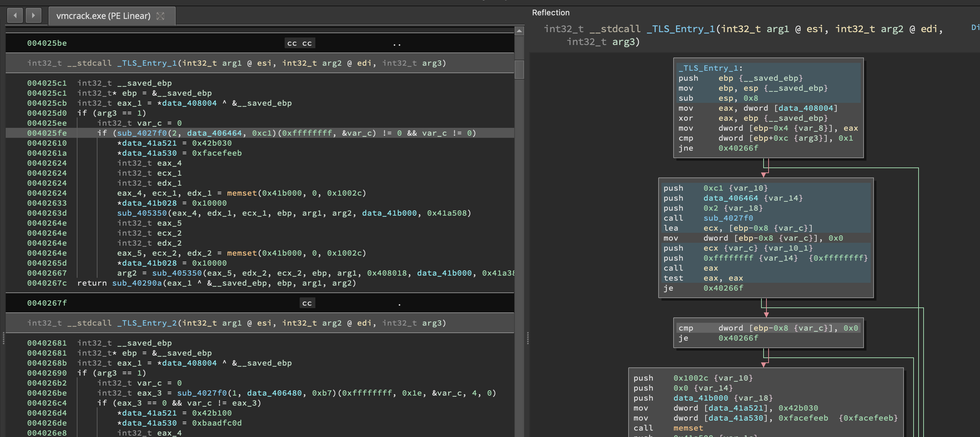Click _TLS_Entry_2 in the linear view function header
980x437 pixels.
(147, 323)
